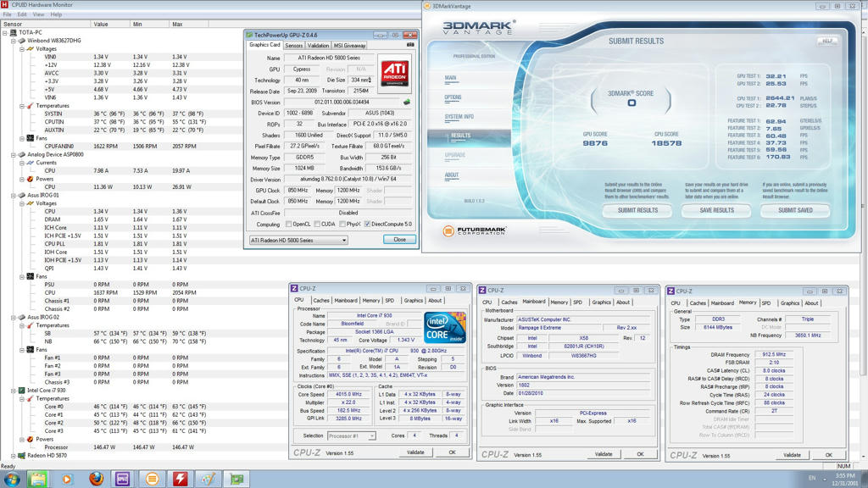This screenshot has height=488, width=868.
Task: Collapse the Analog Device ASP0800 node
Action: 14,155
